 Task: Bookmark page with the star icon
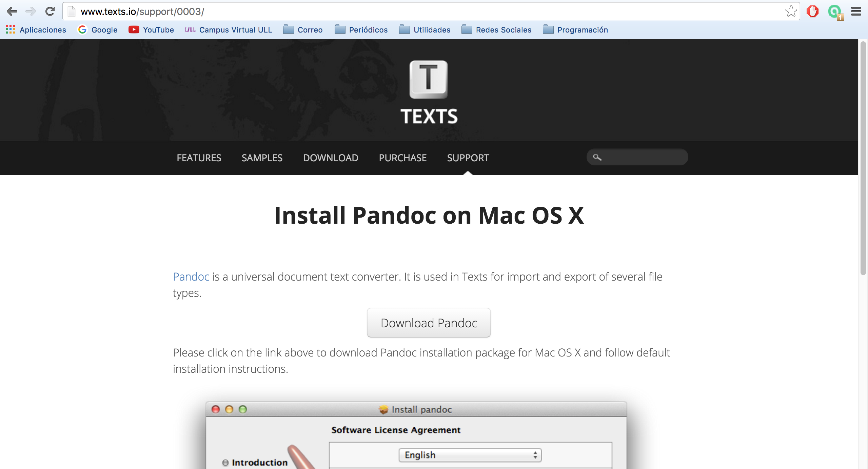[x=791, y=12]
